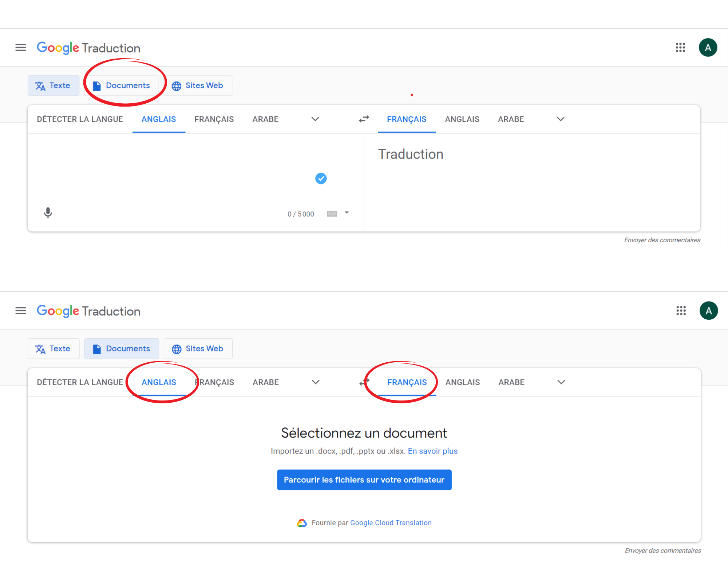Expand target languages chevron in bottom panel
728x582 pixels.
(561, 382)
